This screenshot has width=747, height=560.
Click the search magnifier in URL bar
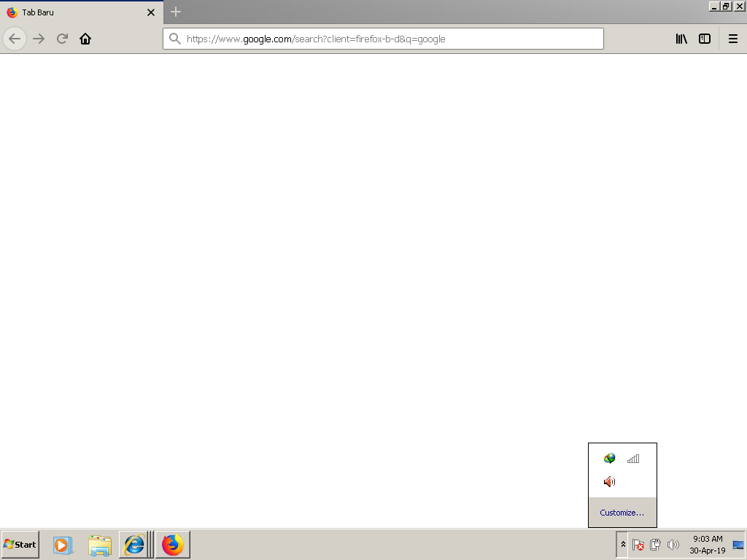click(x=175, y=39)
